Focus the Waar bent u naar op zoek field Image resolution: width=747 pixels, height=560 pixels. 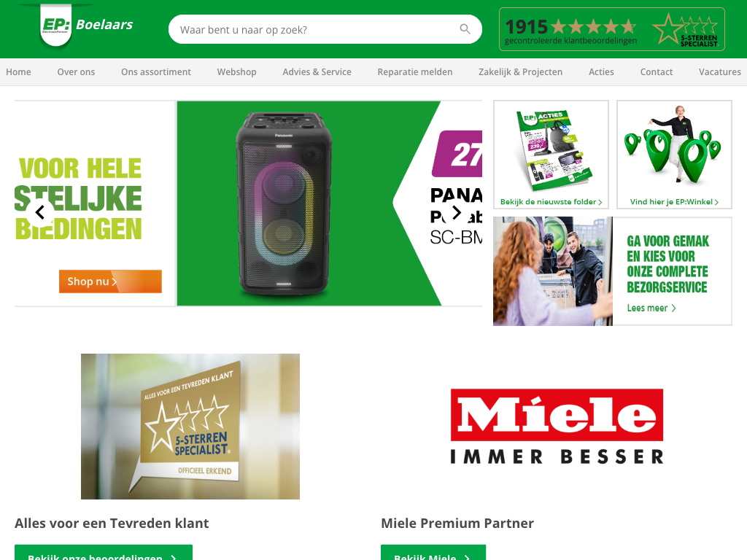pos(314,29)
